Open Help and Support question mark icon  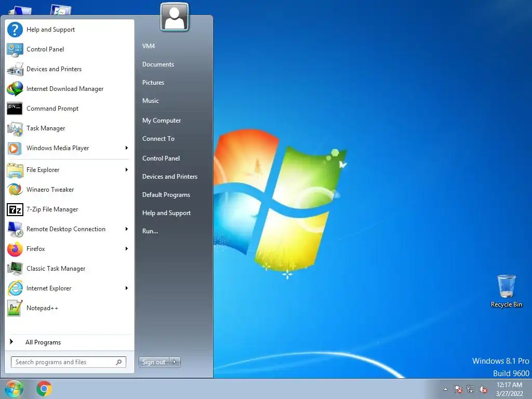[15, 30]
